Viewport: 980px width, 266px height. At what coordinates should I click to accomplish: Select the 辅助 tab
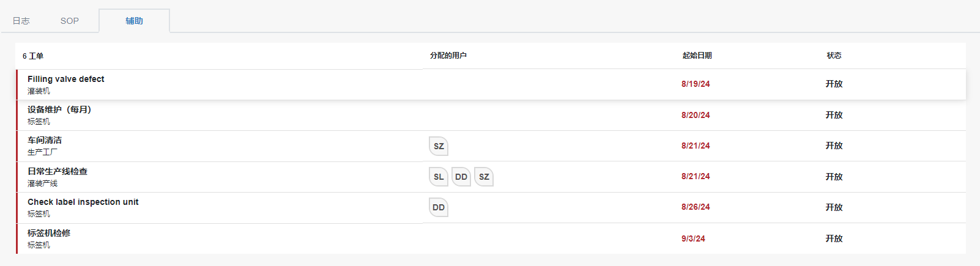pos(134,21)
